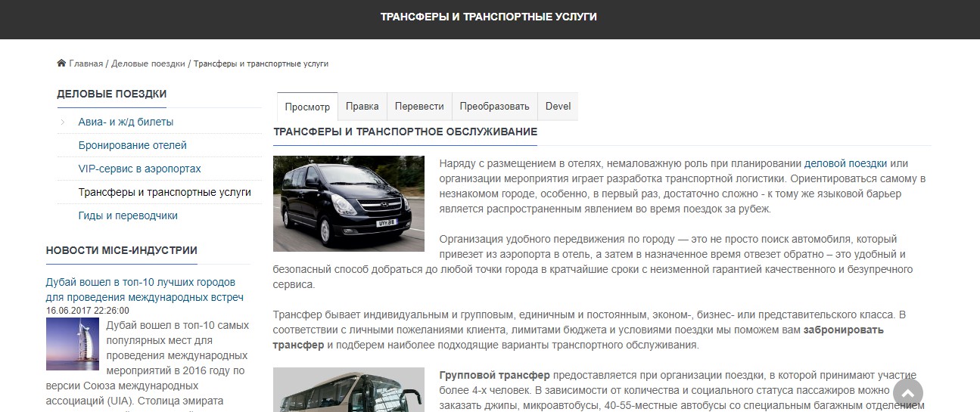Click the news date 16.06.2017 22:26:00
The image size is (980, 412).
click(x=88, y=310)
